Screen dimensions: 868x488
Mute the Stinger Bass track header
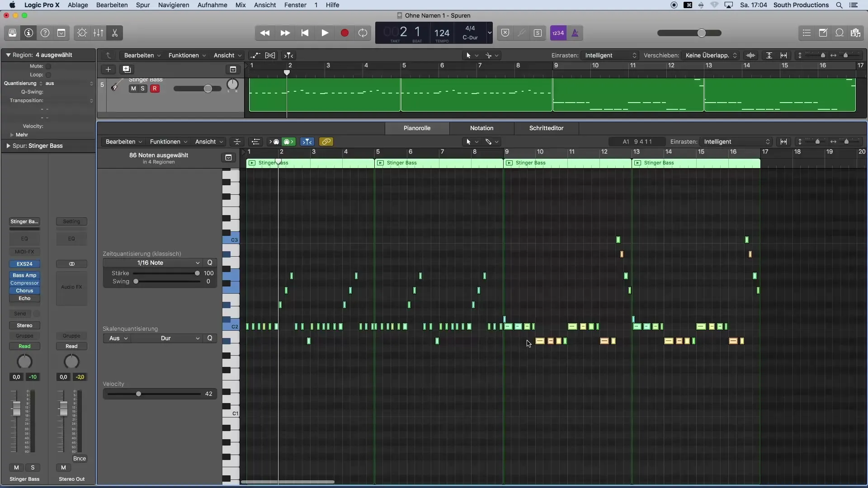tap(133, 89)
